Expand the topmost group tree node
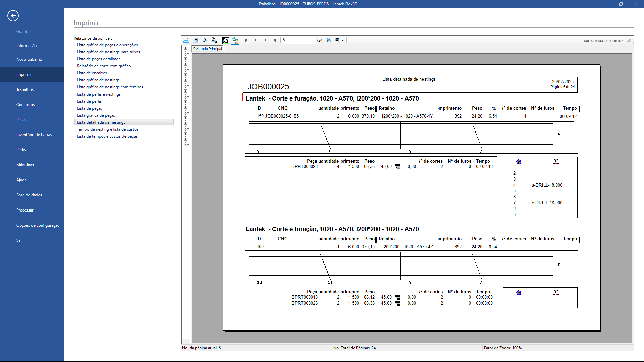 [185, 48]
